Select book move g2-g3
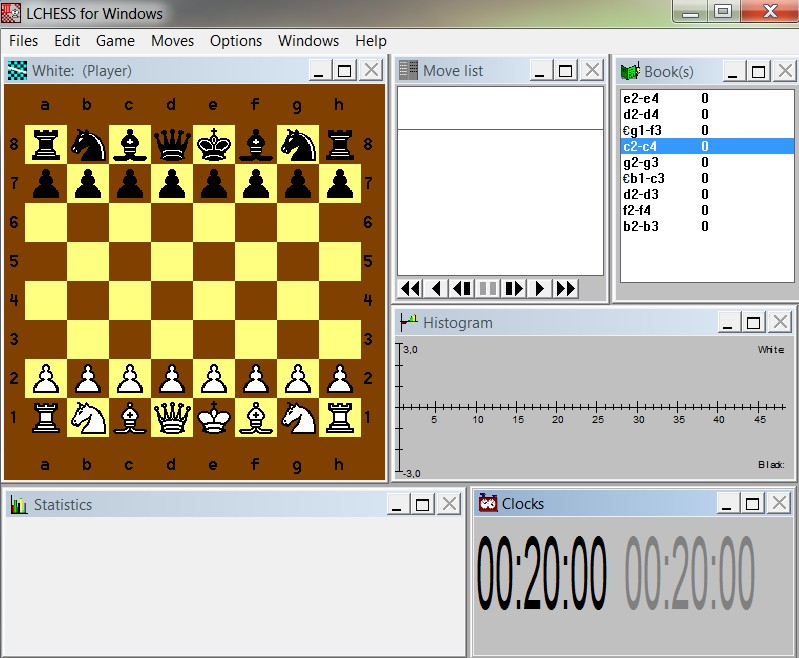 click(x=707, y=162)
